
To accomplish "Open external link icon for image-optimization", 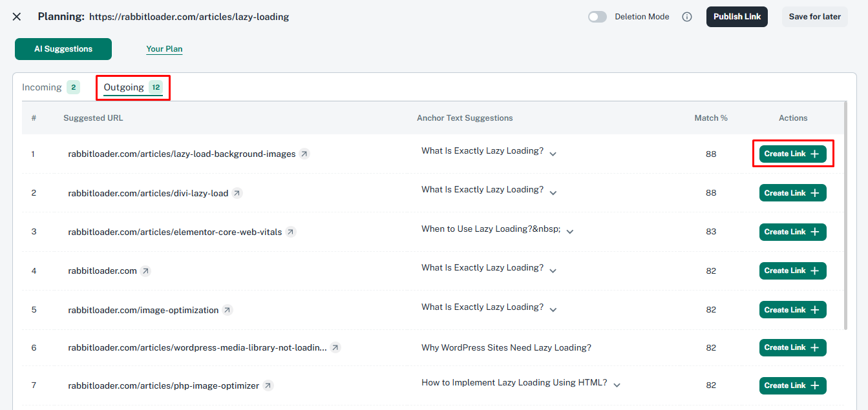I will 228,310.
